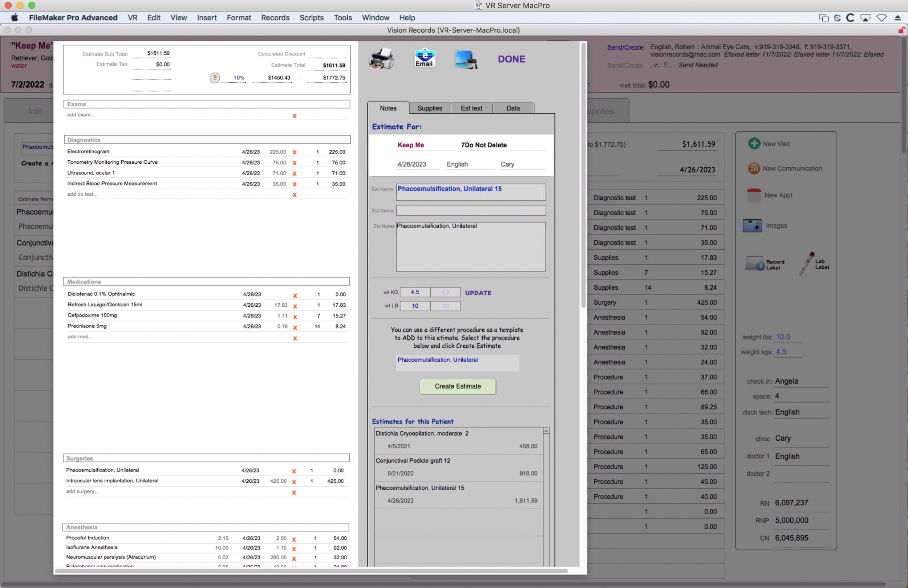Viewport: 908px width, 588px height.
Task: Delete Cefpodoxime 100mg row red X
Action: (x=295, y=317)
